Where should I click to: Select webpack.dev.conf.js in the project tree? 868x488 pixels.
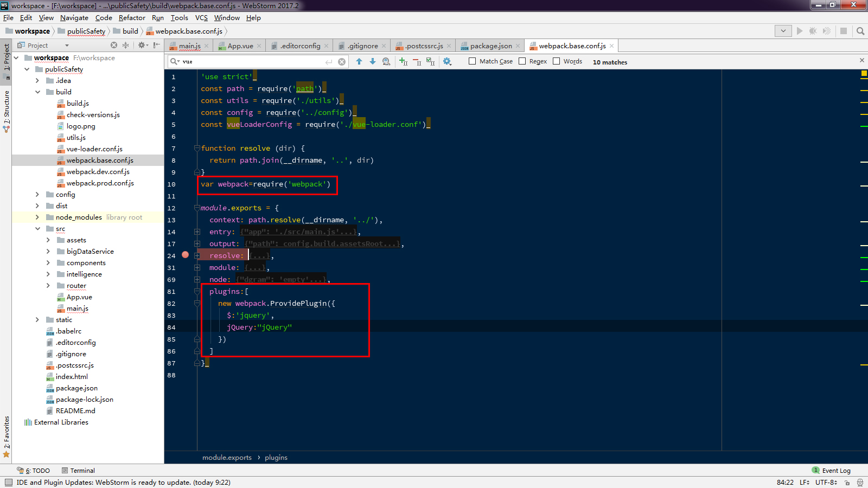[x=98, y=172]
